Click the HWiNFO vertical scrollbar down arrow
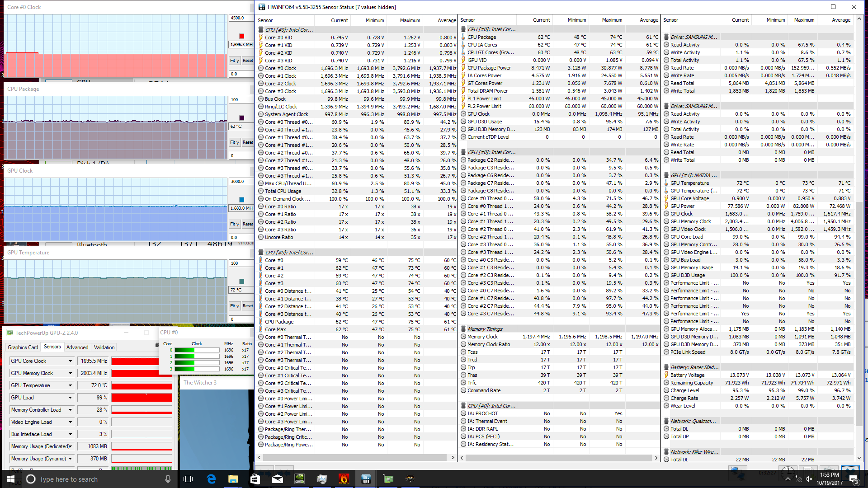The image size is (868, 488). [859, 459]
